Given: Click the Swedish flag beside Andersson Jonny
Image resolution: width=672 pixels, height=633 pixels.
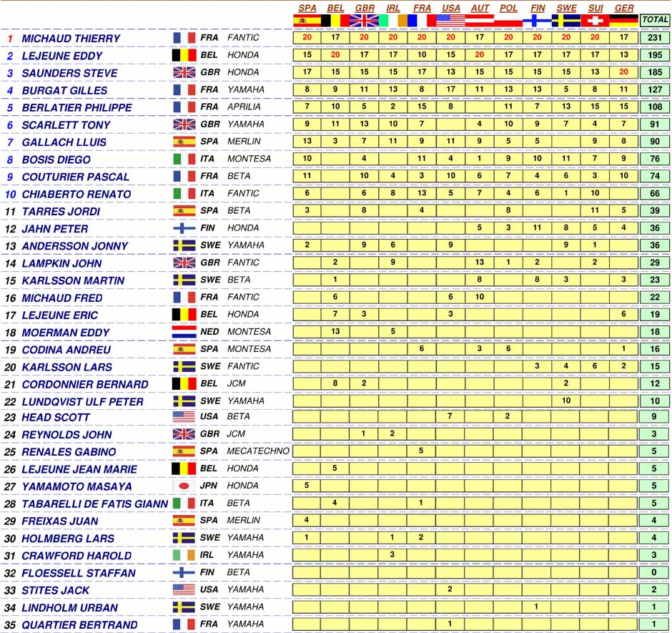Looking at the screenshot, I should click(x=184, y=245).
